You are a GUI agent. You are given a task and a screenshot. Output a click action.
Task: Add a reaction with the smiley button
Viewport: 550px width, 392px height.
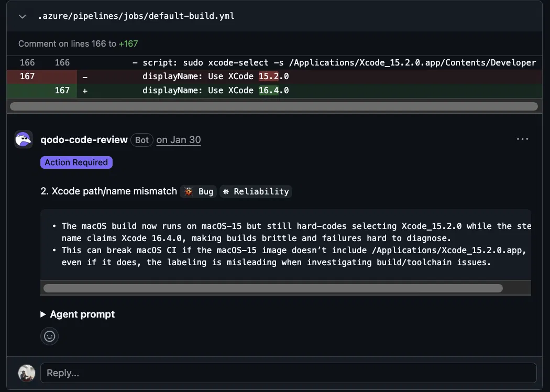point(49,336)
